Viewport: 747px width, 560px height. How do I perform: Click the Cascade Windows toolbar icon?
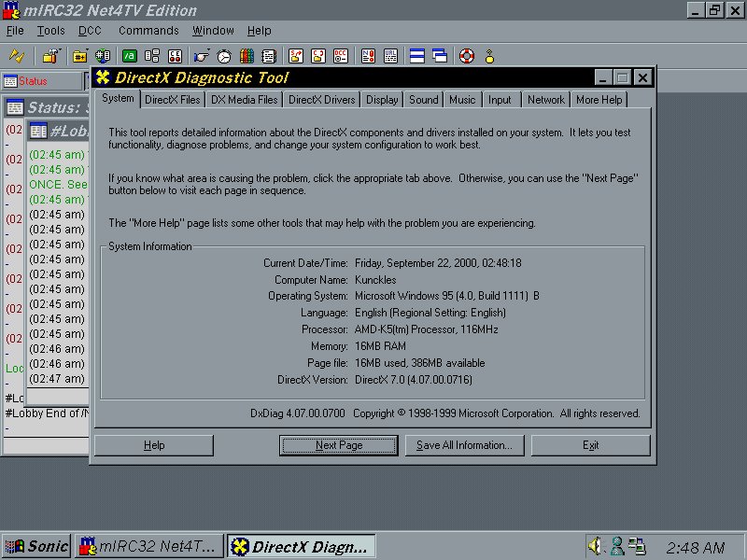440,56
